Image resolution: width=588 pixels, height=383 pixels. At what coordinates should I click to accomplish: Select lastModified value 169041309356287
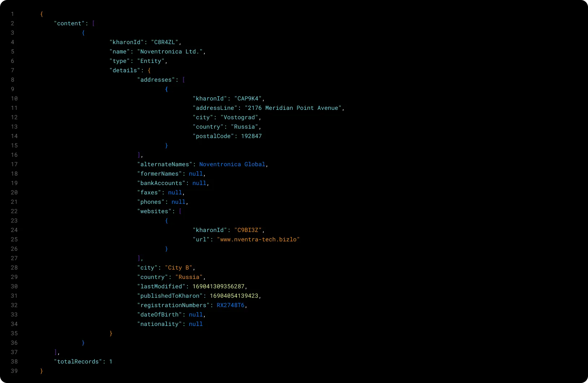219,287
